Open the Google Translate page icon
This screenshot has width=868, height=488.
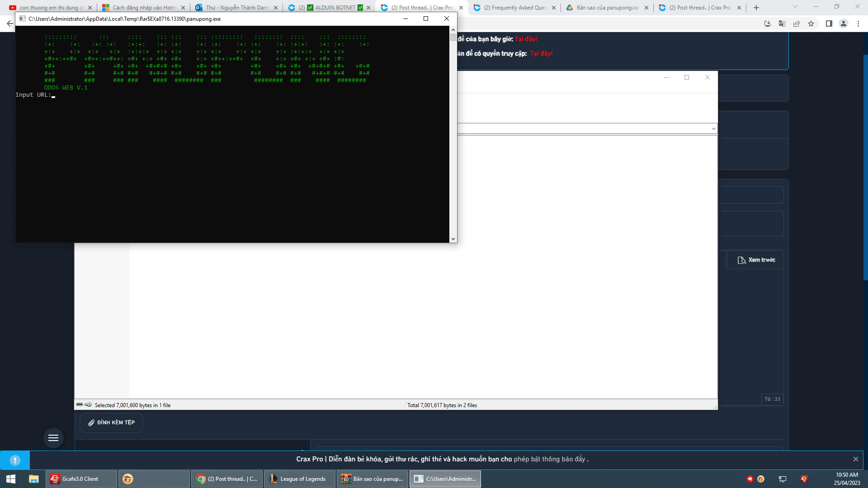click(x=782, y=23)
